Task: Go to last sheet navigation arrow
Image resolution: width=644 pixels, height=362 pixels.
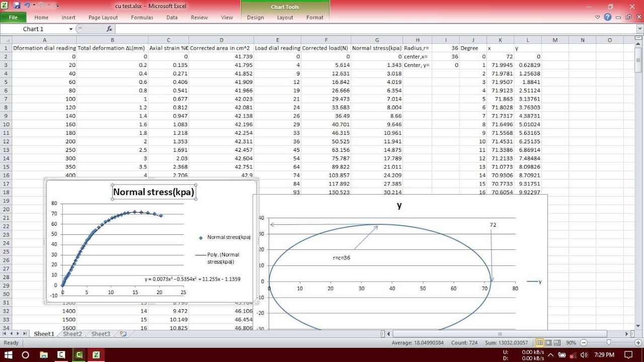Action: click(x=25, y=334)
